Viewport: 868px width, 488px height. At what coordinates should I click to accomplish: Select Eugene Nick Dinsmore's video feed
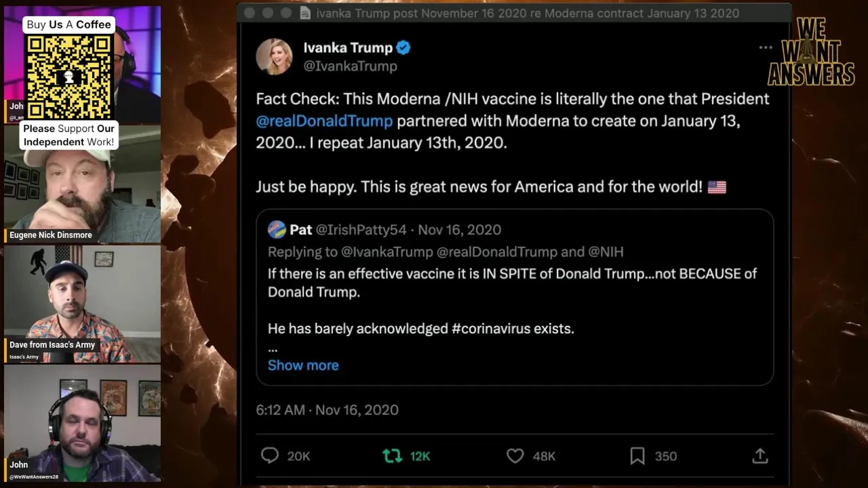(82, 184)
